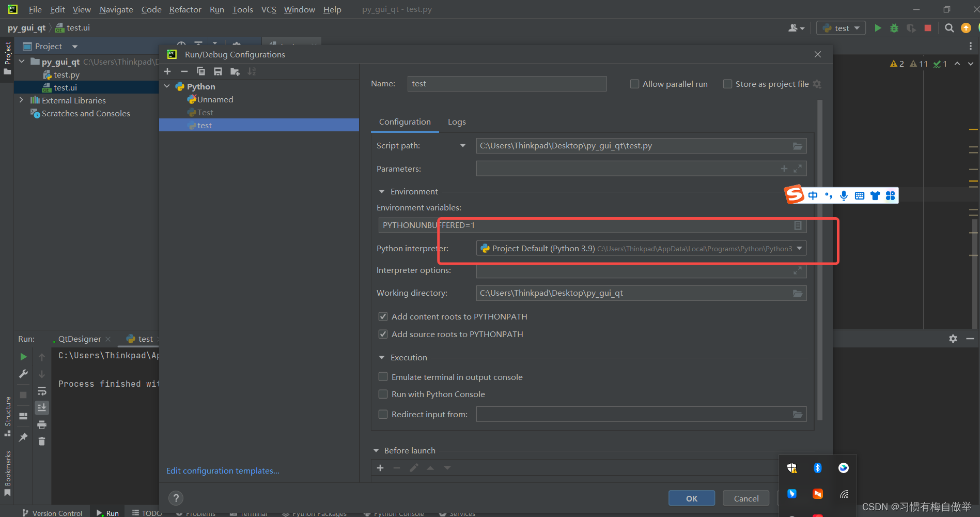This screenshot has height=517, width=980.
Task: Open the Run menu
Action: 216,9
